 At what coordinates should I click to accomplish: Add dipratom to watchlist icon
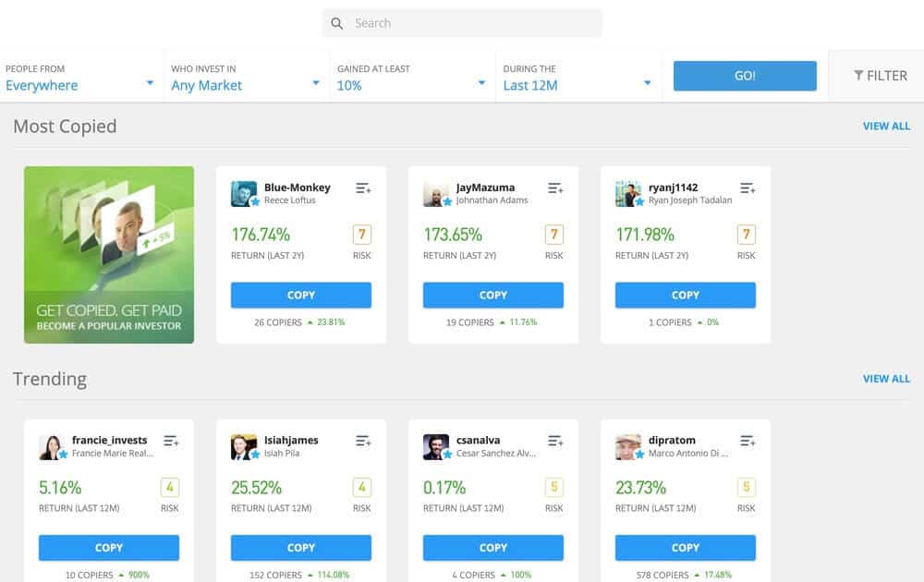click(x=748, y=441)
